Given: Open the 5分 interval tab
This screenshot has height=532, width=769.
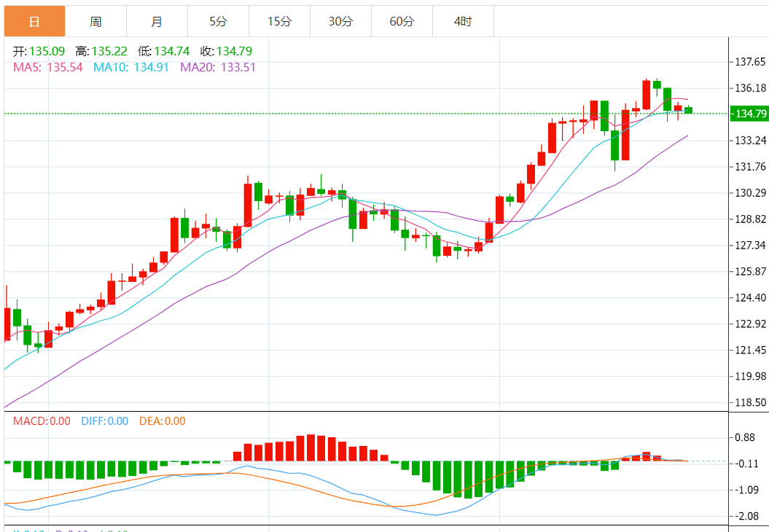Looking at the screenshot, I should [x=218, y=21].
